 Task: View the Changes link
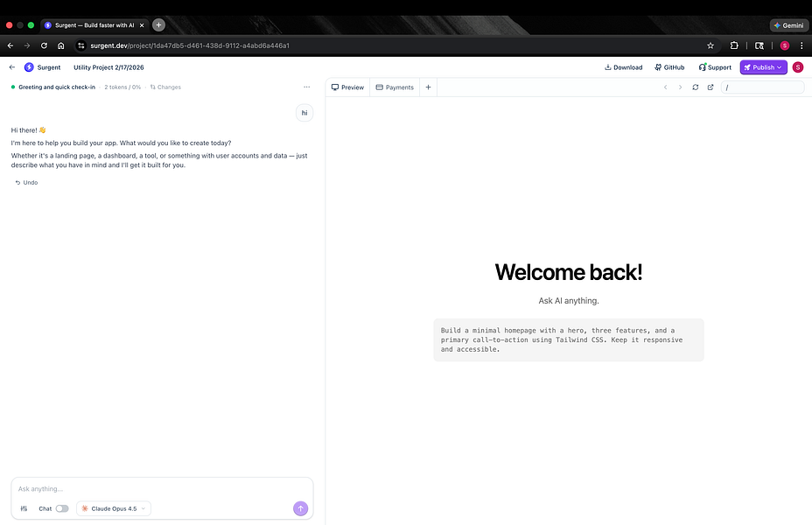click(x=165, y=87)
